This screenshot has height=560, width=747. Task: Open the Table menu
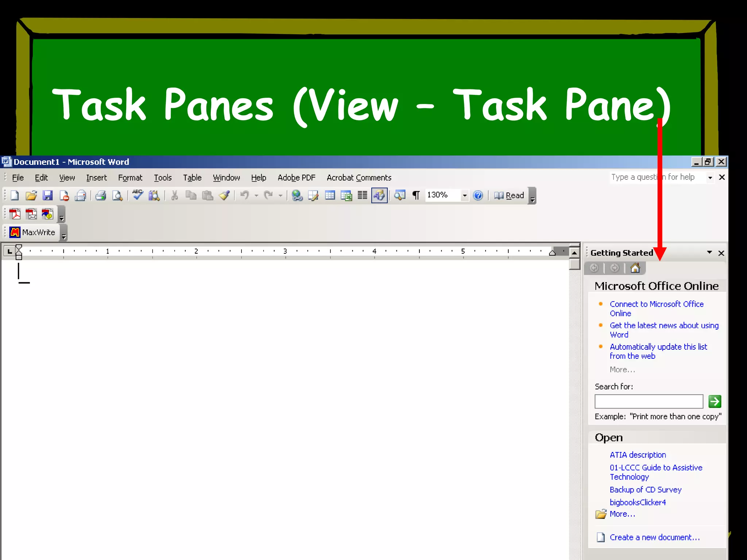(x=192, y=178)
